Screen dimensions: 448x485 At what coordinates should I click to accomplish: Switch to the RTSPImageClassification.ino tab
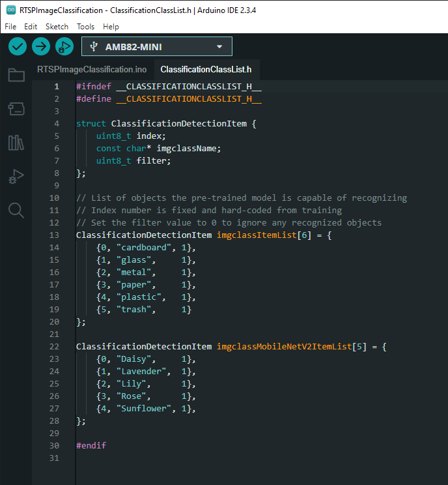[x=92, y=69]
